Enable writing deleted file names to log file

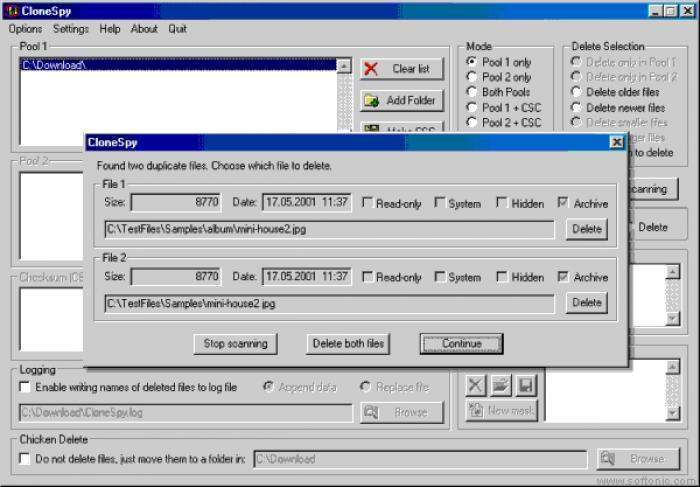pos(26,387)
